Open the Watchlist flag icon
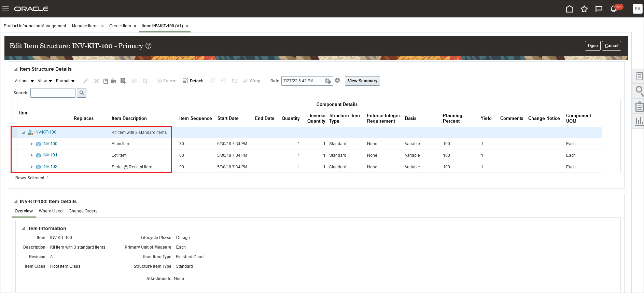 (x=599, y=9)
